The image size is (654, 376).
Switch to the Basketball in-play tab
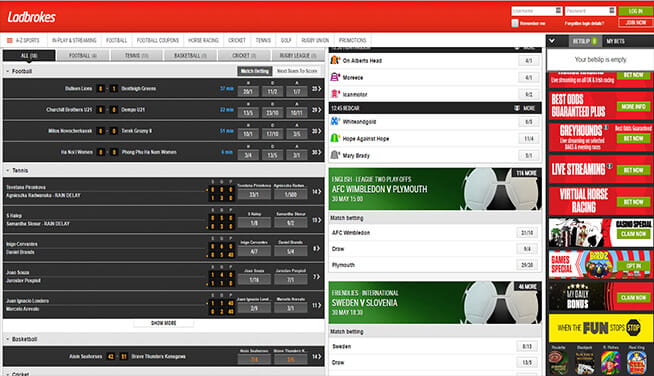(x=190, y=56)
